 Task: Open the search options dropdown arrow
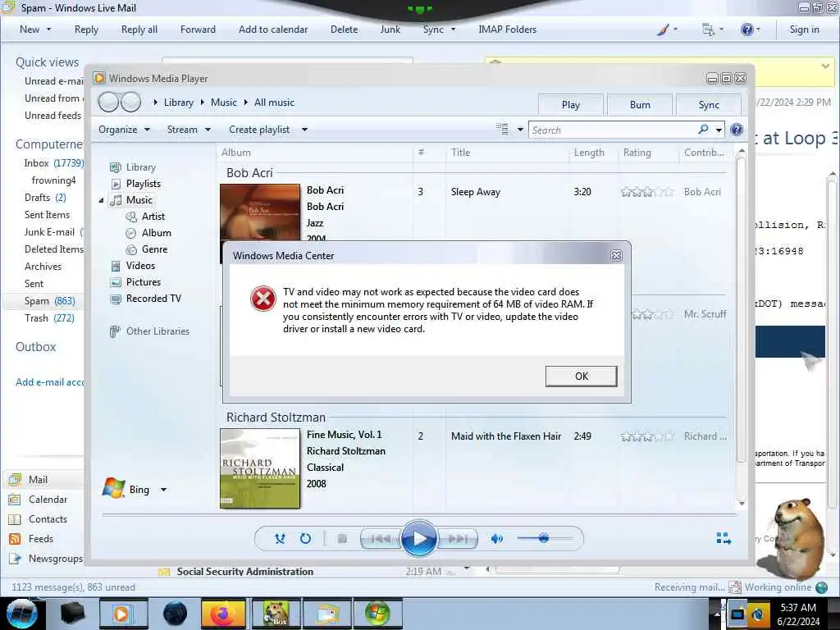(x=719, y=130)
